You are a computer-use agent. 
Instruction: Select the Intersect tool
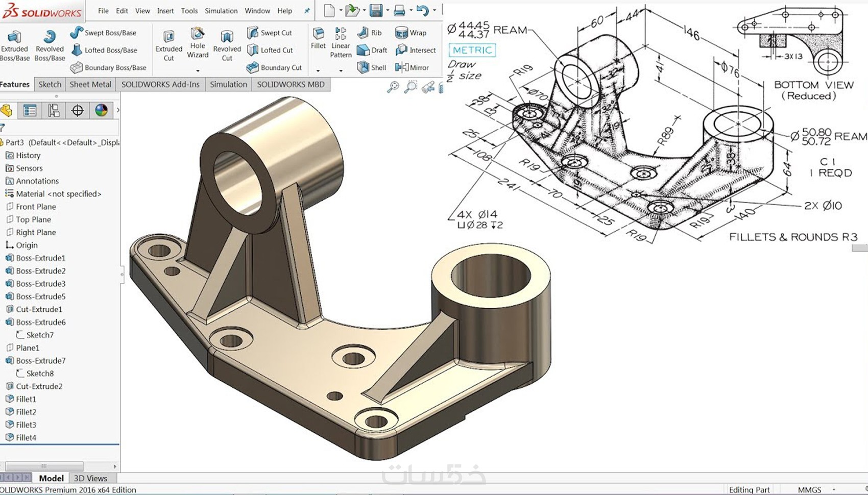click(416, 50)
